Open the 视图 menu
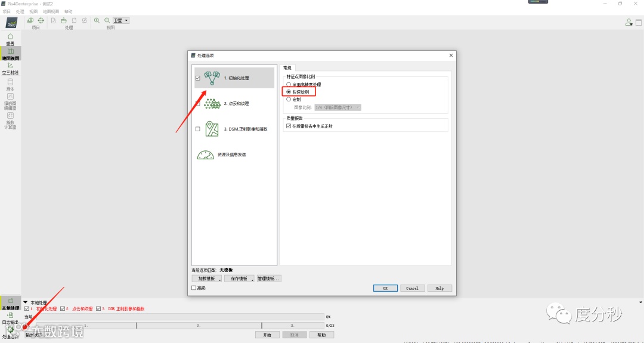 33,11
